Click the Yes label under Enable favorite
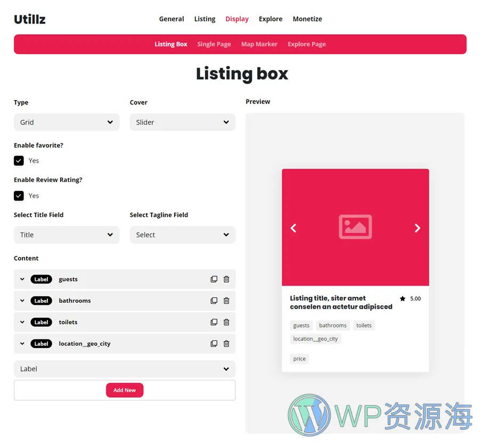 (34, 161)
